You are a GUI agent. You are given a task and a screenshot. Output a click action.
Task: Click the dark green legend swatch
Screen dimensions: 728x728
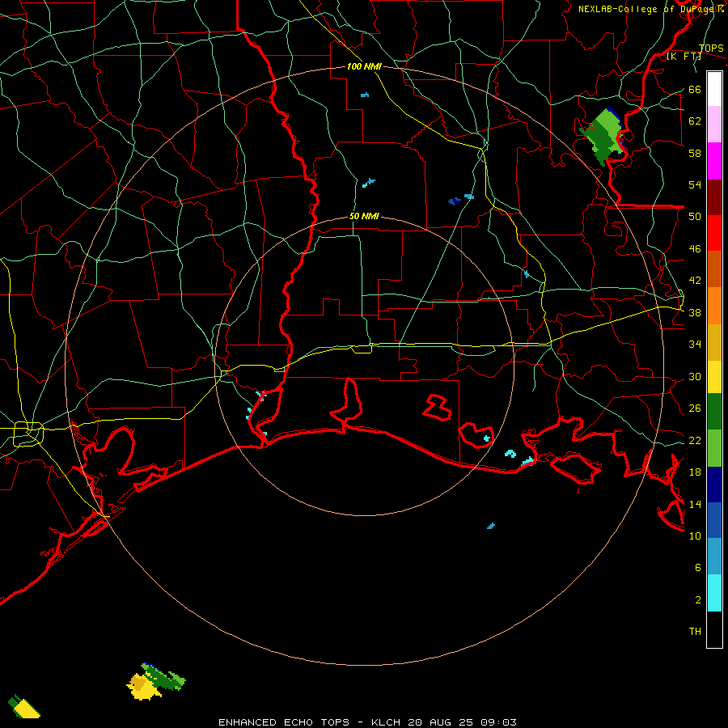point(714,412)
